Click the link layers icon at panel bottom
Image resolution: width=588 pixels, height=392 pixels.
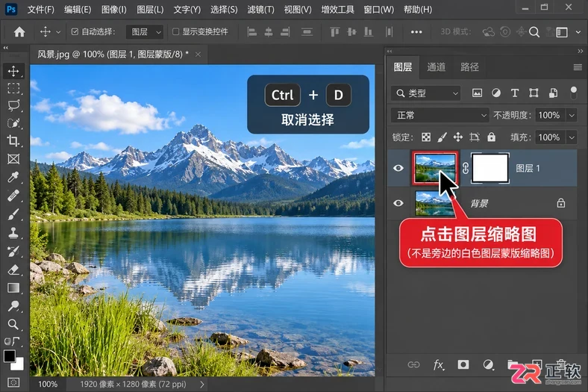tap(413, 364)
